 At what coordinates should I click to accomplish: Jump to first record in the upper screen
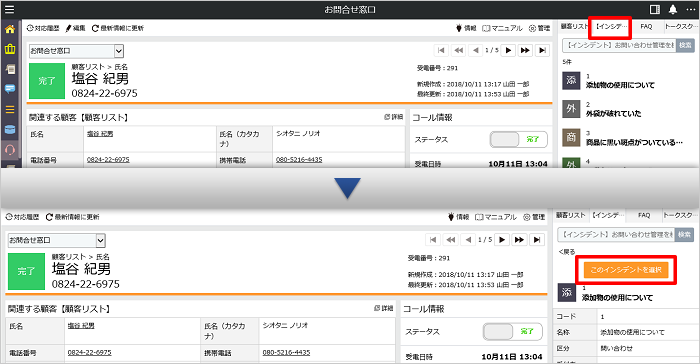pos(441,50)
